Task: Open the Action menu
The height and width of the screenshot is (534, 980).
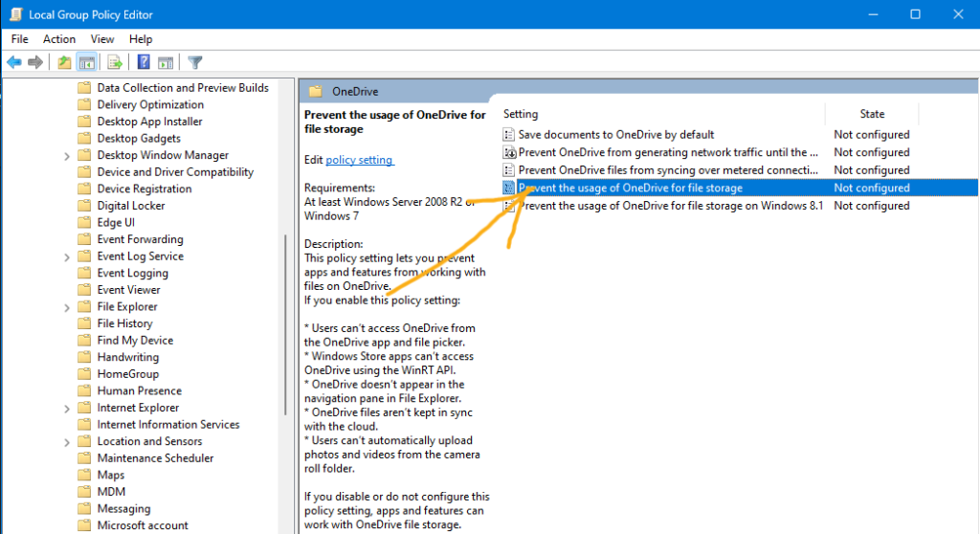Action: coord(58,39)
